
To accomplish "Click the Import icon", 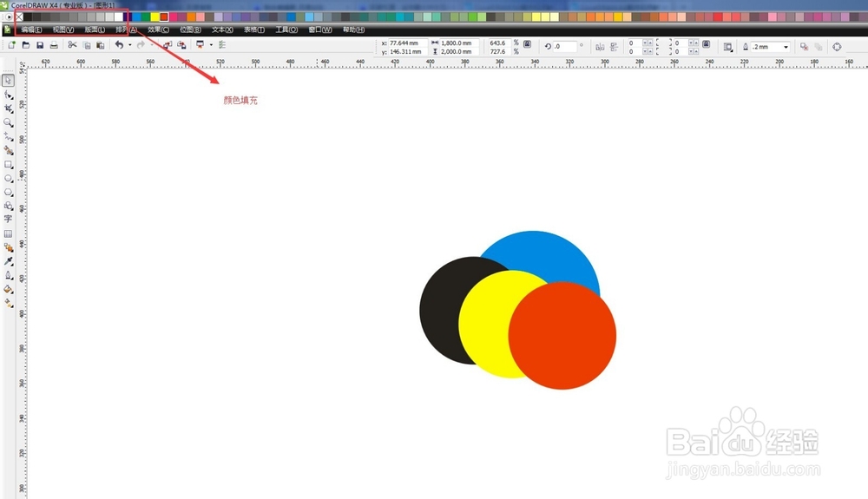I will [x=168, y=45].
